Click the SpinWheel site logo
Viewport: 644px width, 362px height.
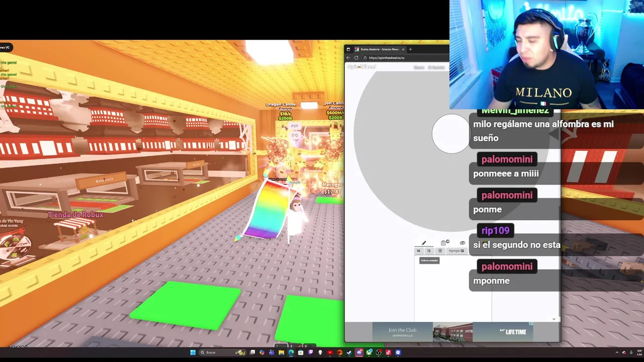point(361,67)
